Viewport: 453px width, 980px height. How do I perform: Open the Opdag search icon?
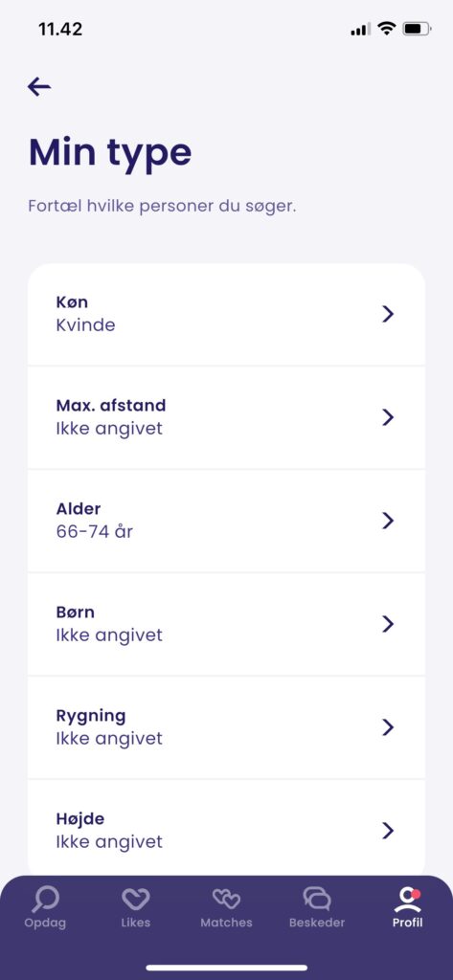(45, 900)
